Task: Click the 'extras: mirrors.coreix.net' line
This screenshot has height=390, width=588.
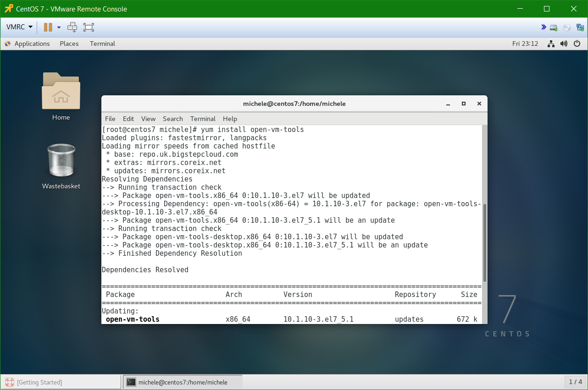Action: pyautogui.click(x=164, y=163)
